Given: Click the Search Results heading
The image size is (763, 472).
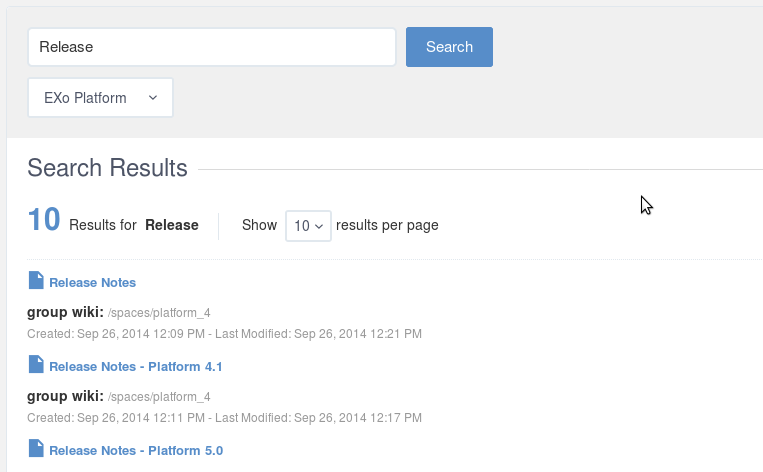Looking at the screenshot, I should point(107,168).
